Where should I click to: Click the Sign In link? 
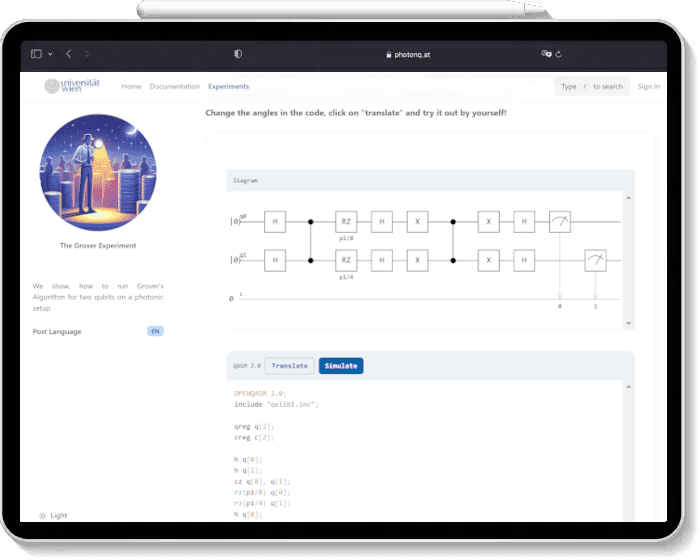click(x=648, y=87)
